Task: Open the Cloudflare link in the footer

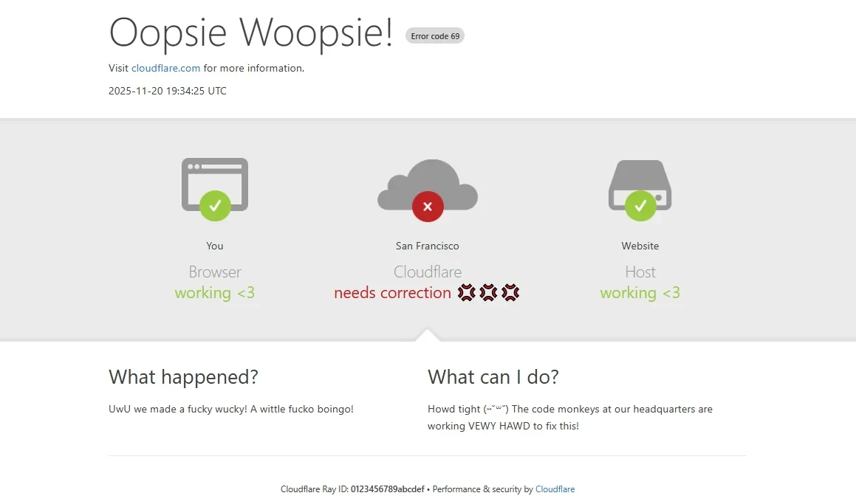Action: click(555, 489)
